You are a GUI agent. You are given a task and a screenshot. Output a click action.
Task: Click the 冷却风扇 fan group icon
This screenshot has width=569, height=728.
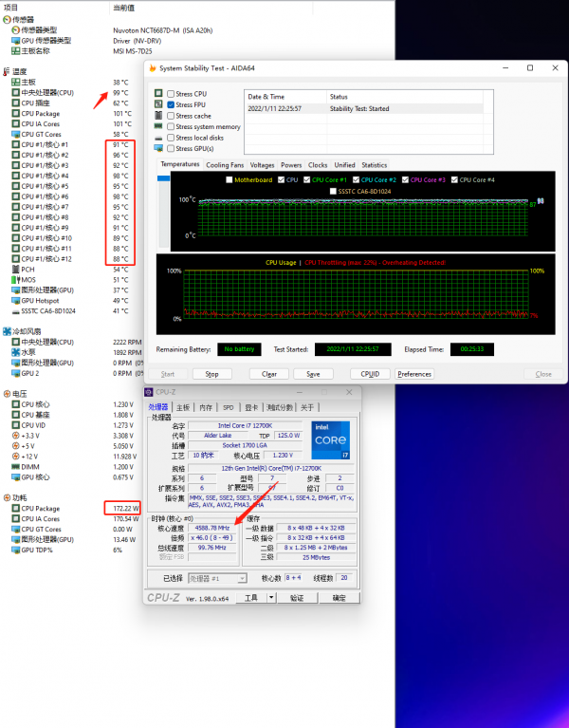pos(7,331)
